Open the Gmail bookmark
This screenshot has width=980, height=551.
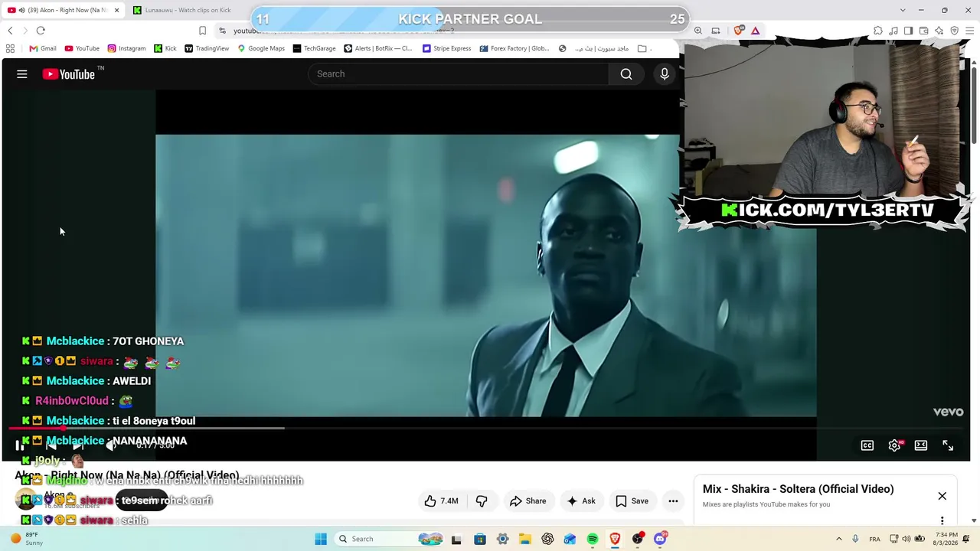tap(43, 48)
